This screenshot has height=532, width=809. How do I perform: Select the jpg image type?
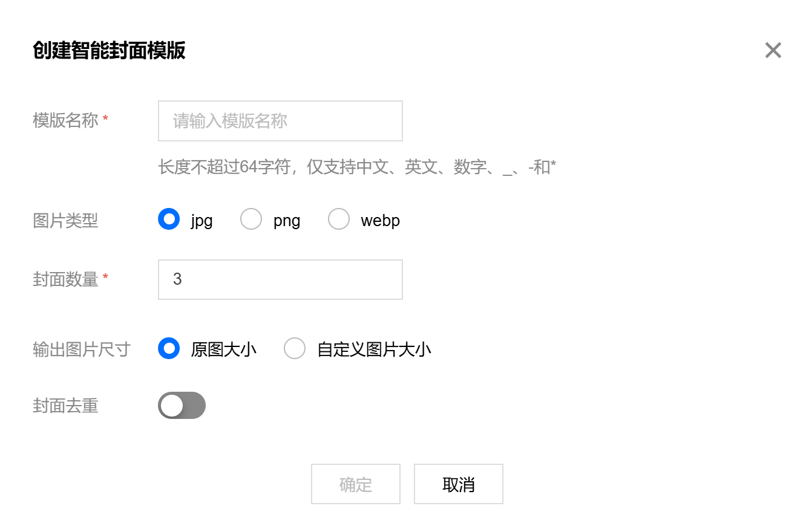point(169,219)
